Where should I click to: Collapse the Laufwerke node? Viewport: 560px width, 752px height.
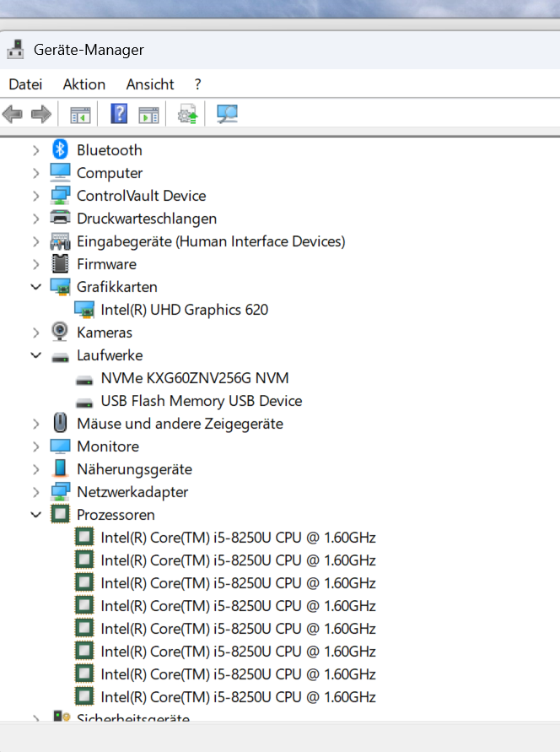[x=36, y=355]
